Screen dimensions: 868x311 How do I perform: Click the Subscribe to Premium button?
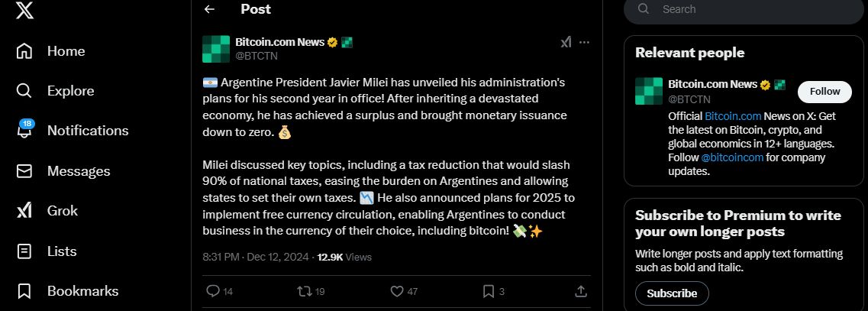coord(672,293)
